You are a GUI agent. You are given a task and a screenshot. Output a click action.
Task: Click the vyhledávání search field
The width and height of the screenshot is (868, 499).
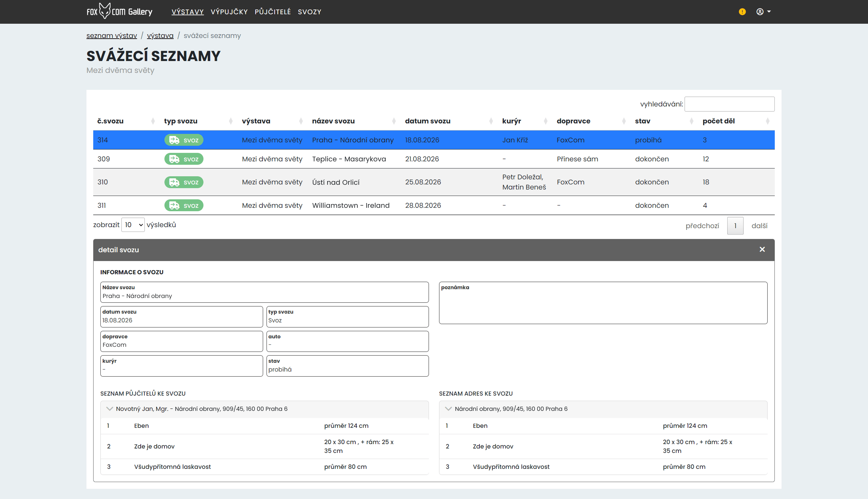click(x=729, y=104)
